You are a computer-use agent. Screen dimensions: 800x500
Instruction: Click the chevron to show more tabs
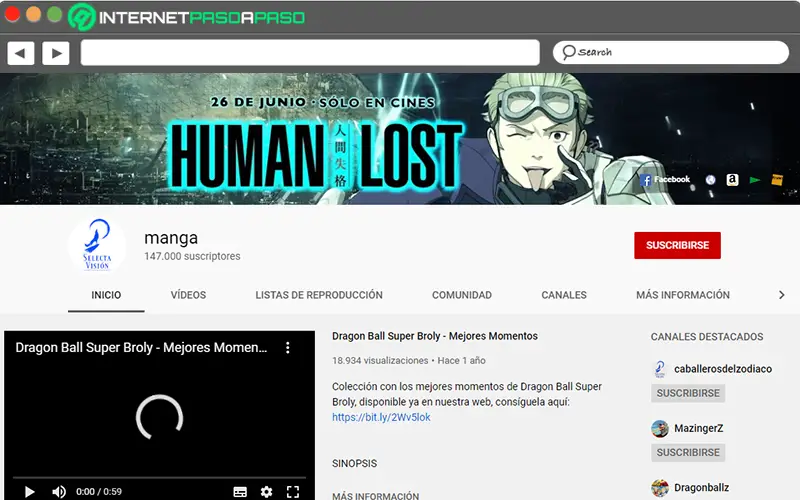click(x=781, y=295)
